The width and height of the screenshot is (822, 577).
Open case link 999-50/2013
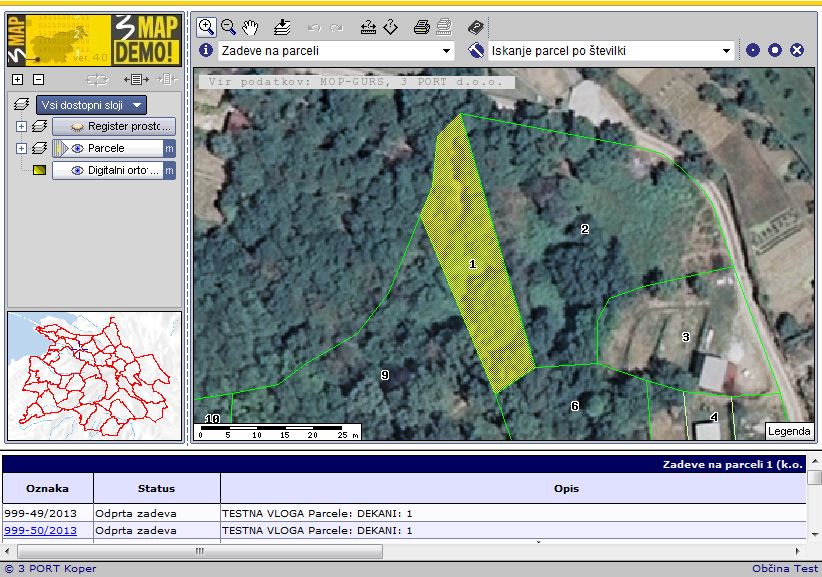pos(40,530)
